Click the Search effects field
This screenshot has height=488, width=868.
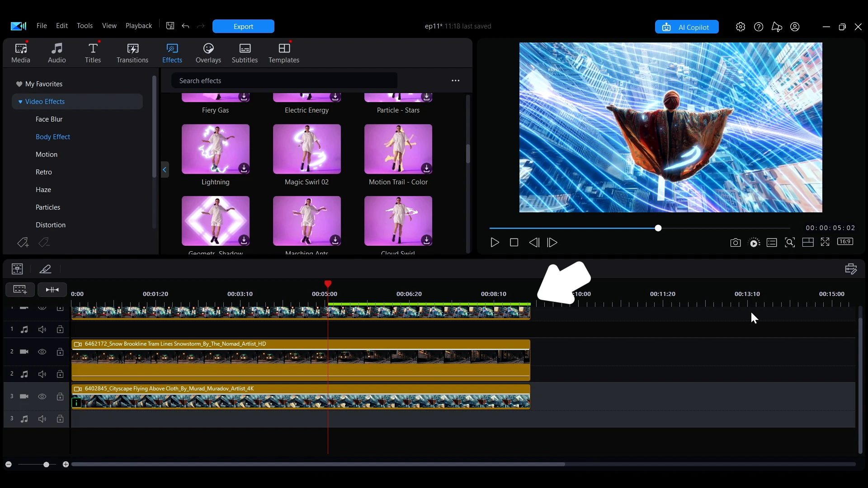(284, 81)
